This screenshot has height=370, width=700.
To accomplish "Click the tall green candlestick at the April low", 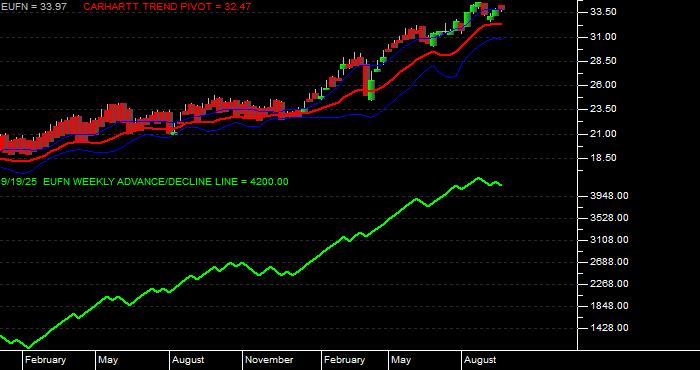I will coord(371,90).
